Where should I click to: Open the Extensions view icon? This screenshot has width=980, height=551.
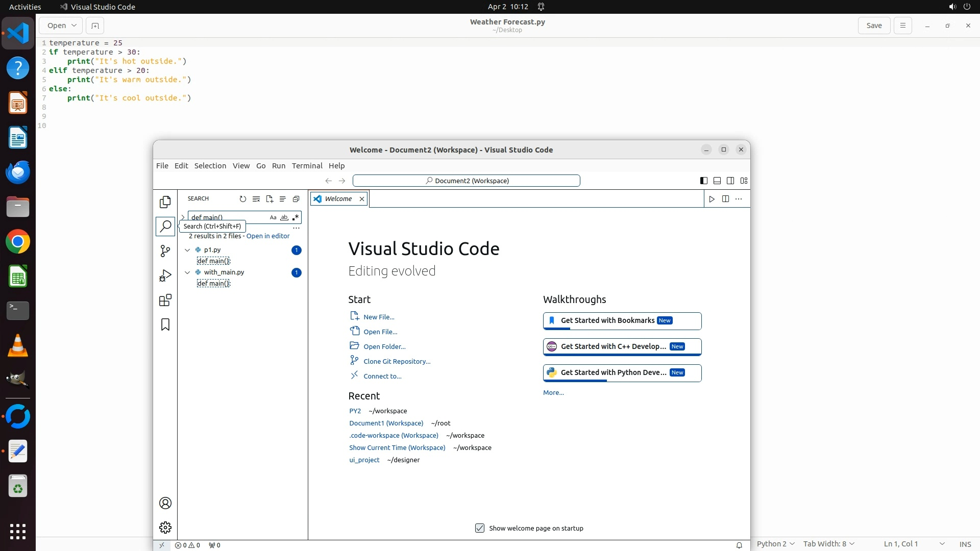click(x=165, y=300)
